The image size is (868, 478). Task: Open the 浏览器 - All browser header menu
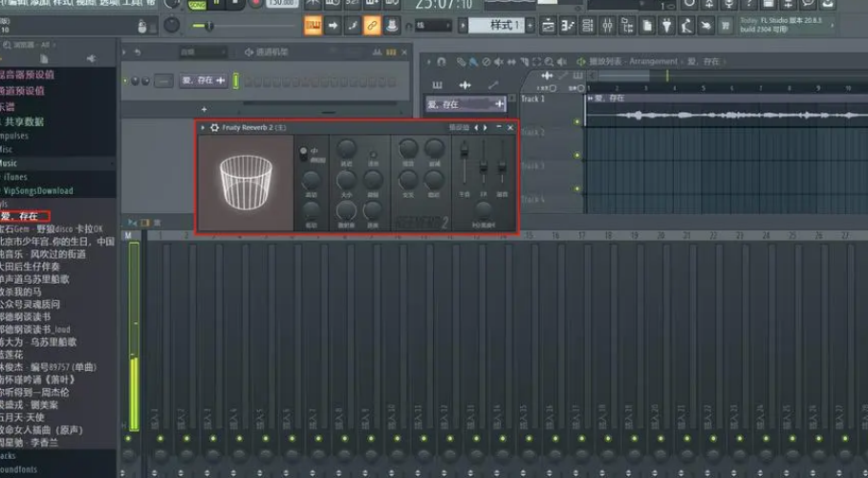31,45
